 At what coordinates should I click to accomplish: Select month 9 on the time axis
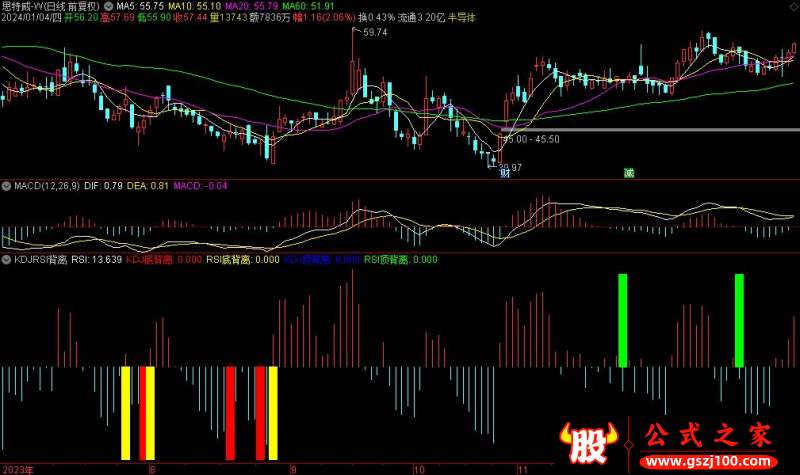293,468
